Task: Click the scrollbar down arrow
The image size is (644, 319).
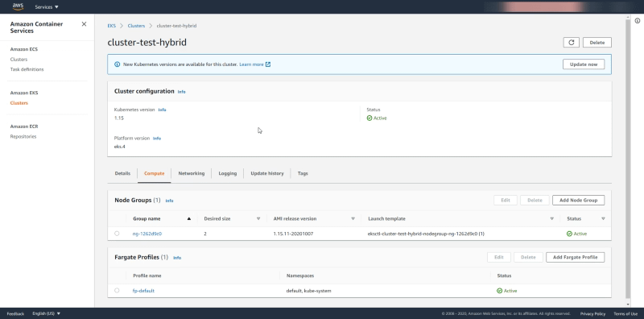Action: coord(627,304)
